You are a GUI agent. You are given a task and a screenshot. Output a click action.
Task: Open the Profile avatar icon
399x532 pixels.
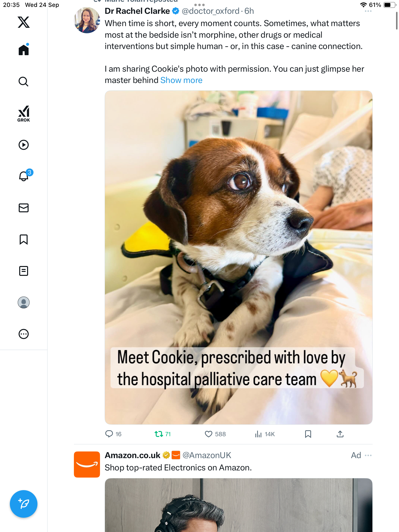point(24,302)
